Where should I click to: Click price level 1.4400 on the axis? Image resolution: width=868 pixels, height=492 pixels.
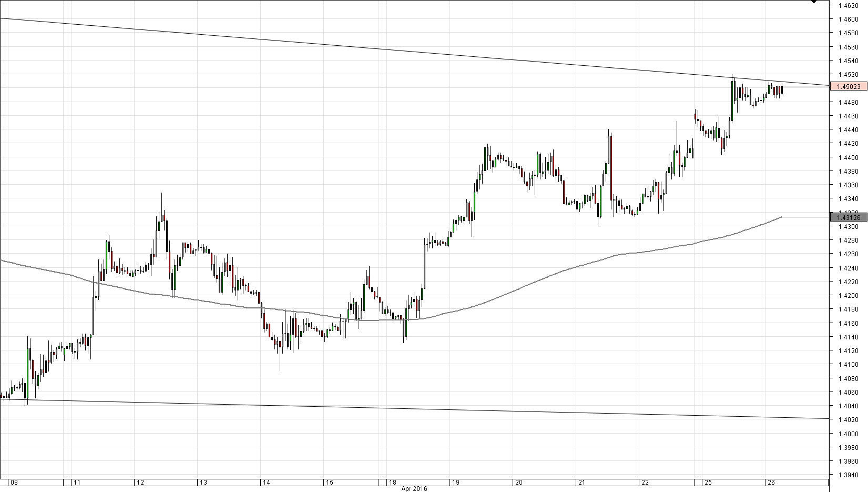[x=850, y=157]
